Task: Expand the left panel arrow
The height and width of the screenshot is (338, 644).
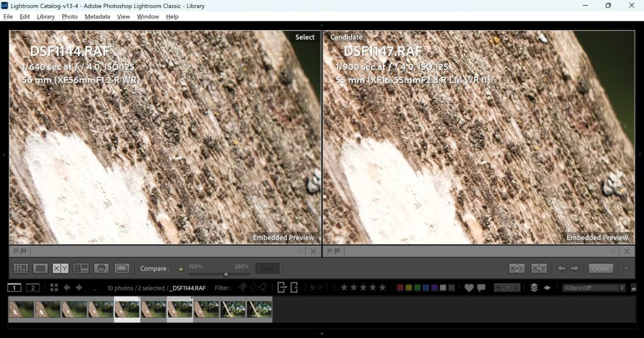Action: pos(3,155)
